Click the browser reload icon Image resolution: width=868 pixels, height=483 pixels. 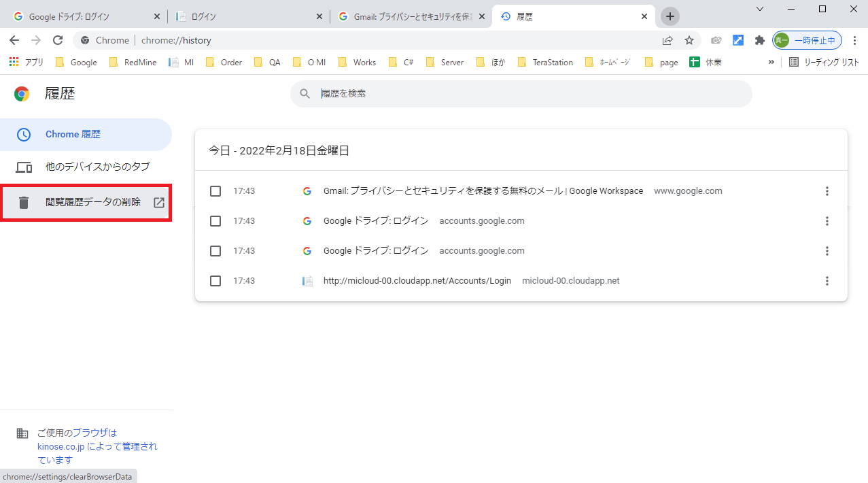click(58, 40)
